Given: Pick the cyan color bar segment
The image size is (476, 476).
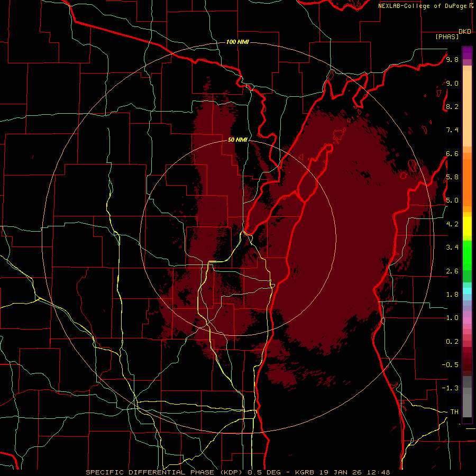Looking at the screenshot, I should (467, 291).
